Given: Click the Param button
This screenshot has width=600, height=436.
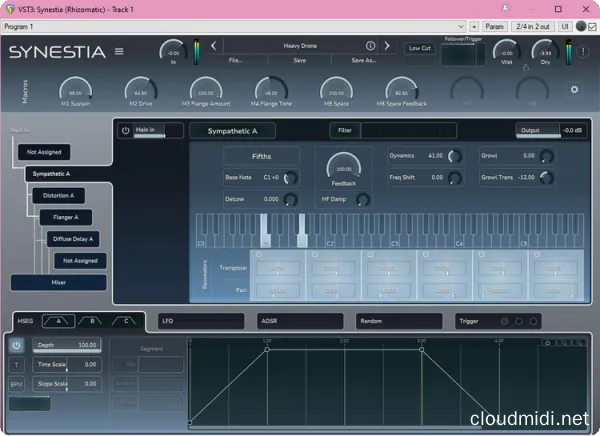Looking at the screenshot, I should click(495, 26).
